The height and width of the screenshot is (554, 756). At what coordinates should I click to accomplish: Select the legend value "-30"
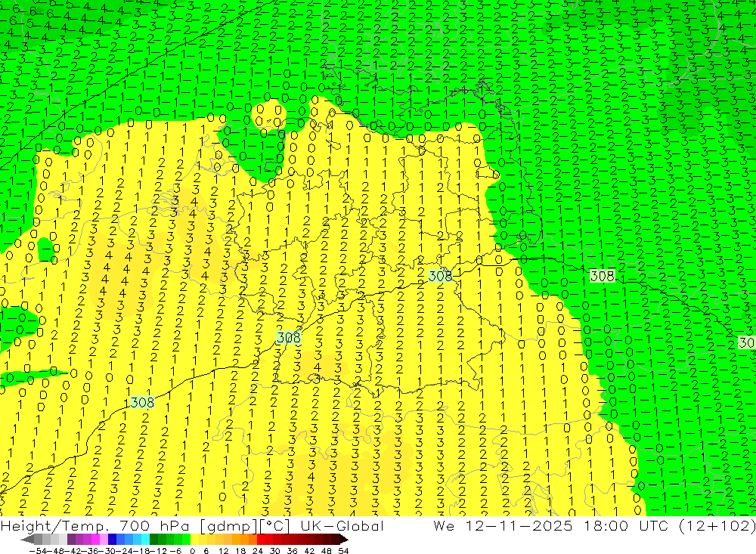point(107,551)
